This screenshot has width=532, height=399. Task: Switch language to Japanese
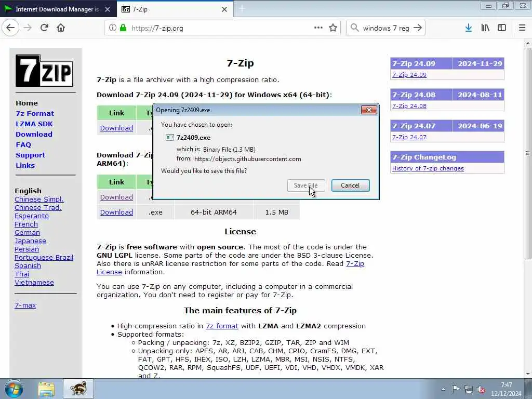30,241
